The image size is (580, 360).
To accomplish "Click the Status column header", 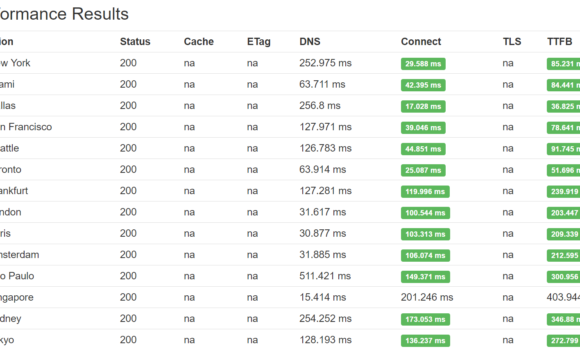I will [135, 41].
